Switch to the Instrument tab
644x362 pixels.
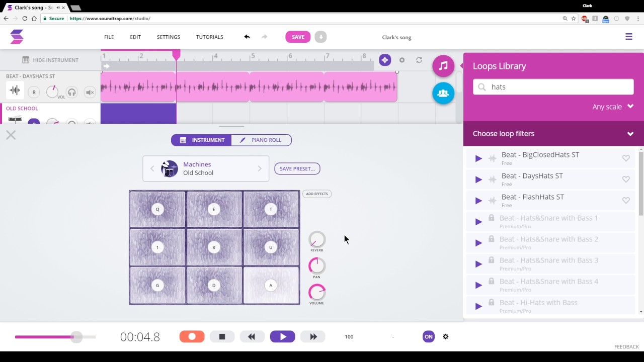point(202,140)
